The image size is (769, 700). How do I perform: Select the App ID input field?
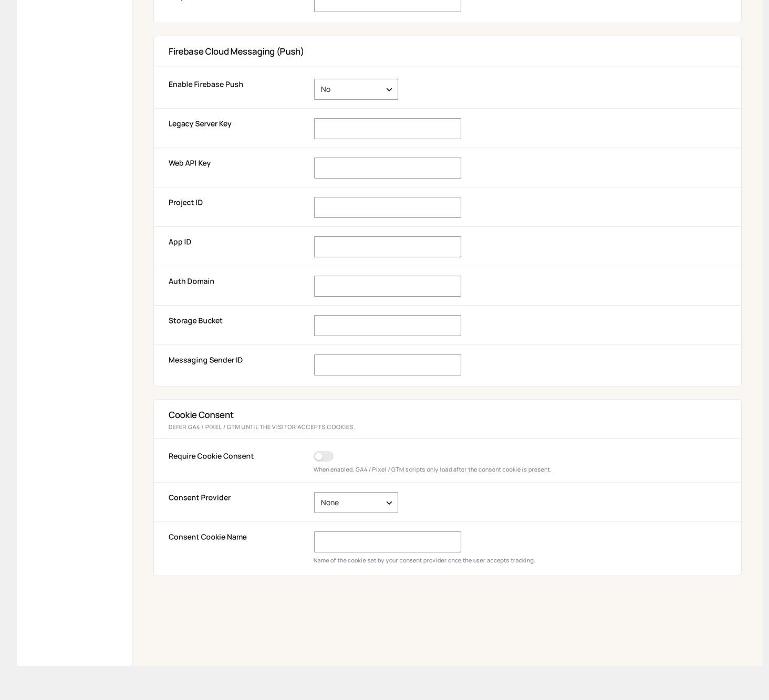[x=387, y=247]
